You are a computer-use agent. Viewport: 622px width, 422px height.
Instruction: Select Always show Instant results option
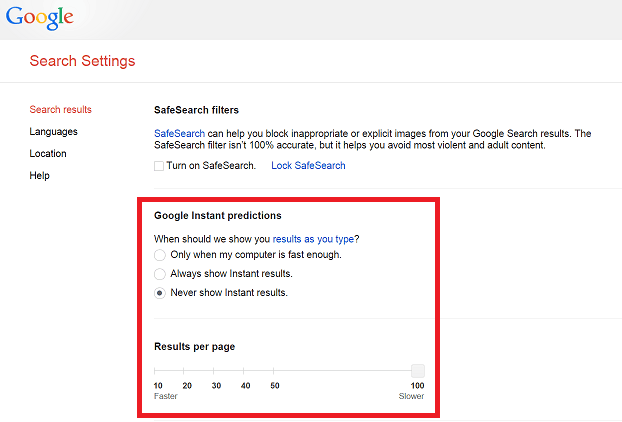(x=160, y=274)
